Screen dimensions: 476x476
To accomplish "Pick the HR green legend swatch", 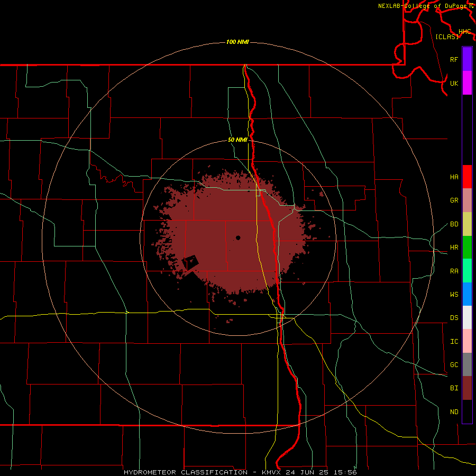I will coord(467,248).
